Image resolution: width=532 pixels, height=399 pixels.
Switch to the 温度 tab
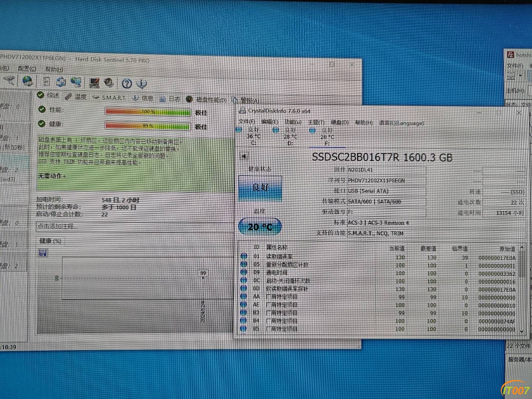click(x=76, y=96)
